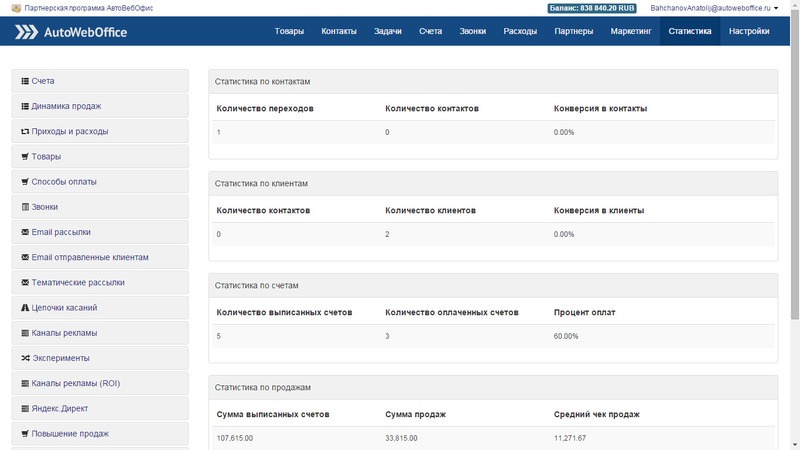The image size is (800, 450).
Task: Open the Контакты menu
Action: click(339, 31)
